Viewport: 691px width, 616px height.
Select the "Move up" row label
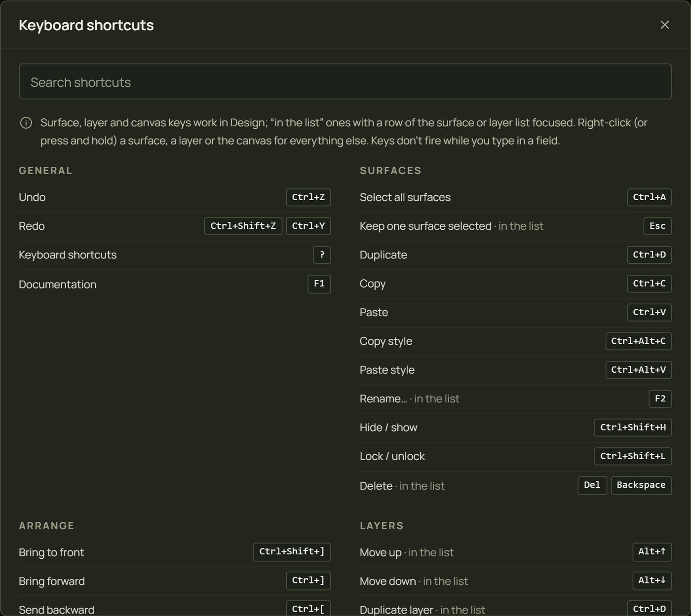pyautogui.click(x=381, y=552)
